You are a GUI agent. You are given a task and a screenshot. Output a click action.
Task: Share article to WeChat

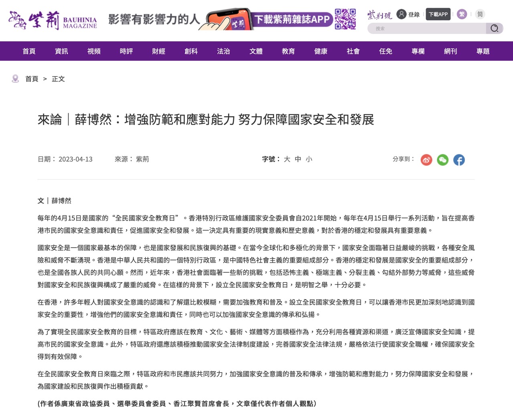442,160
